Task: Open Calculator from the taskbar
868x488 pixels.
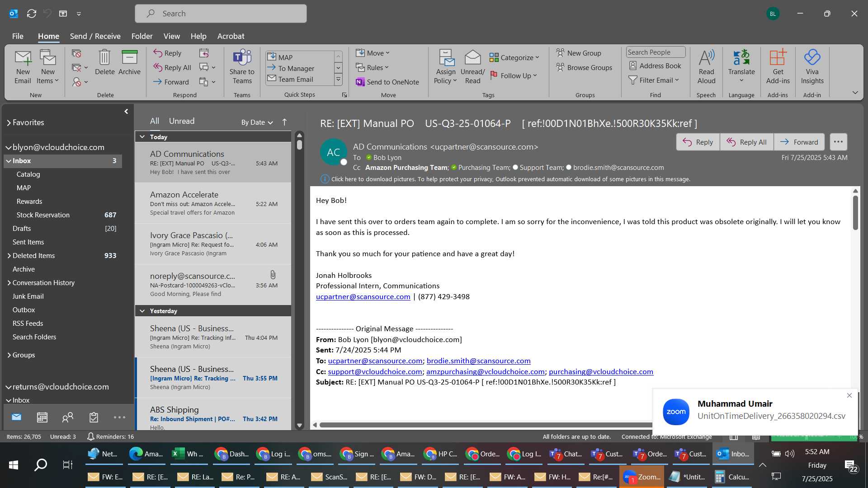Action: pos(732,477)
